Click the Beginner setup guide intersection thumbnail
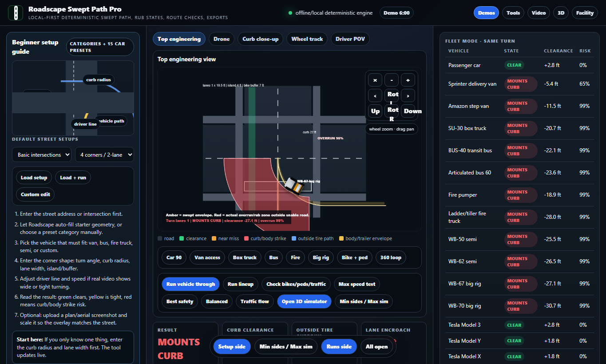 [x=73, y=98]
